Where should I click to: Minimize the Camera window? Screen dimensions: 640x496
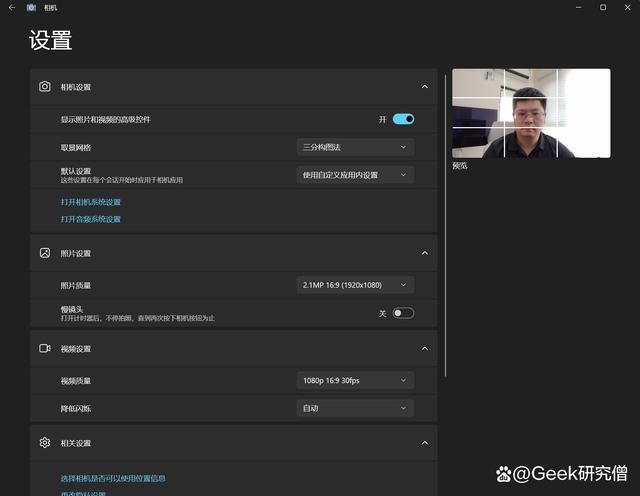tap(576, 7)
